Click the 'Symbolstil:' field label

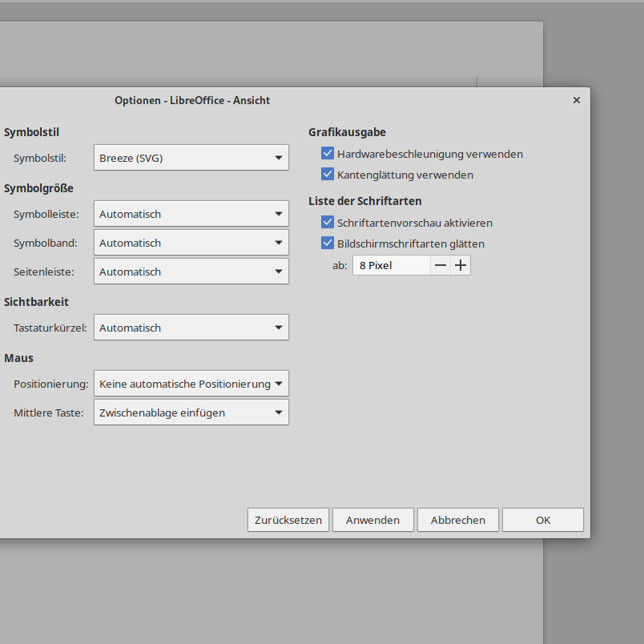tap(40, 158)
